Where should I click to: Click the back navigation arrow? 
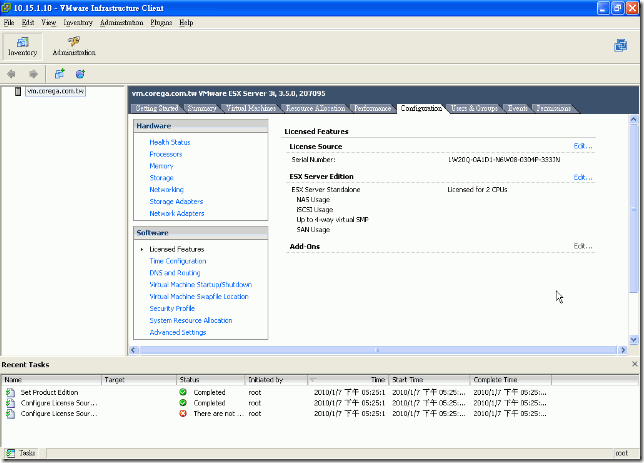11,74
